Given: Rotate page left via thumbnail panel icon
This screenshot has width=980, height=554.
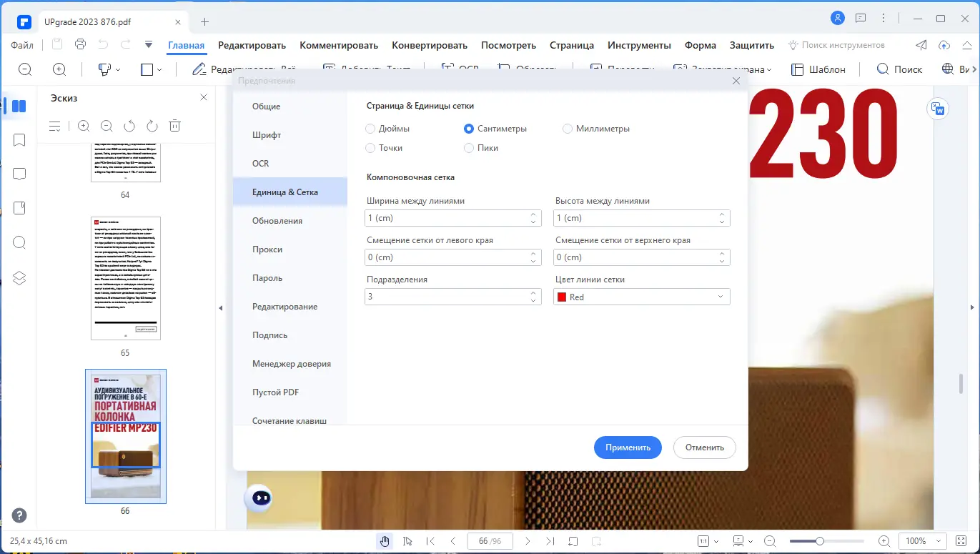Looking at the screenshot, I should point(129,126).
